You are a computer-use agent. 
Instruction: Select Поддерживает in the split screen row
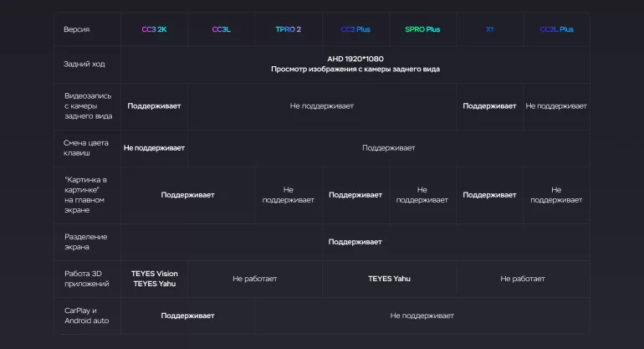click(355, 242)
